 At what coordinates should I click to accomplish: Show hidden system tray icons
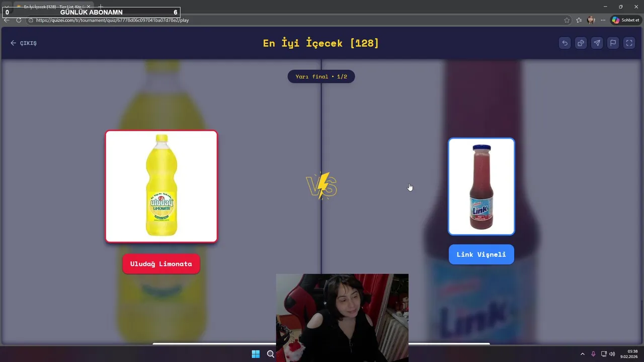[x=583, y=354]
